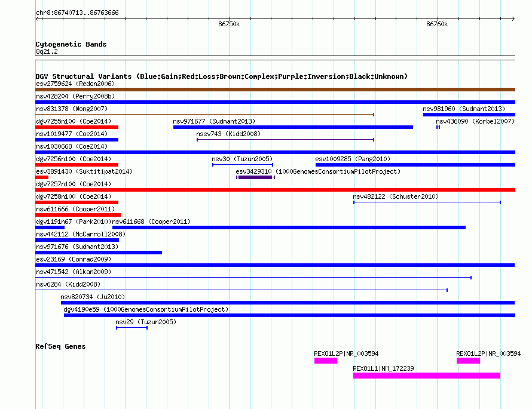The height and width of the screenshot is (409, 532).
Task: Click the dgv7256n100 (Coe2014) label
Action: click(x=74, y=159)
